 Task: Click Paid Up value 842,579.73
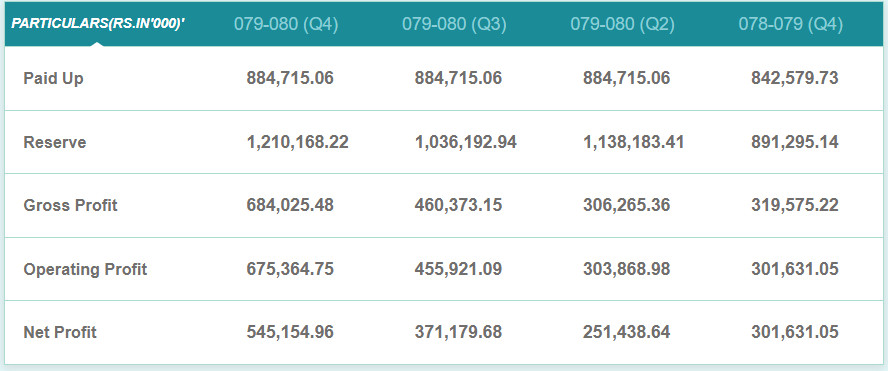795,78
